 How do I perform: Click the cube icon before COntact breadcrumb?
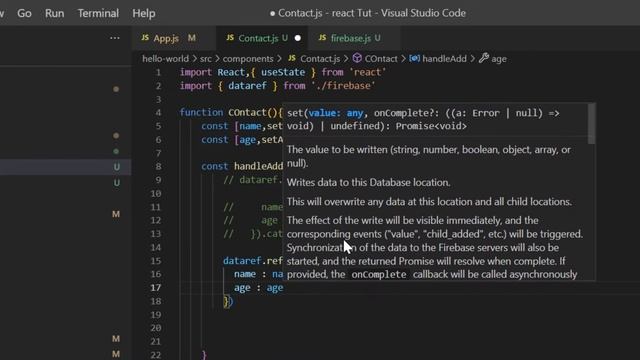click(x=357, y=58)
